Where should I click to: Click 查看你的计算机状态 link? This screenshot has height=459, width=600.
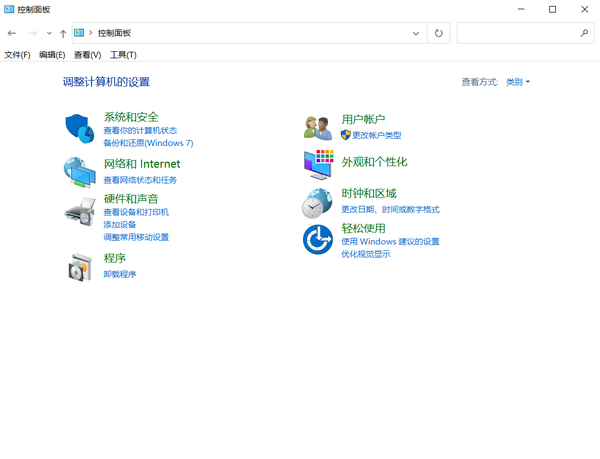tap(140, 130)
